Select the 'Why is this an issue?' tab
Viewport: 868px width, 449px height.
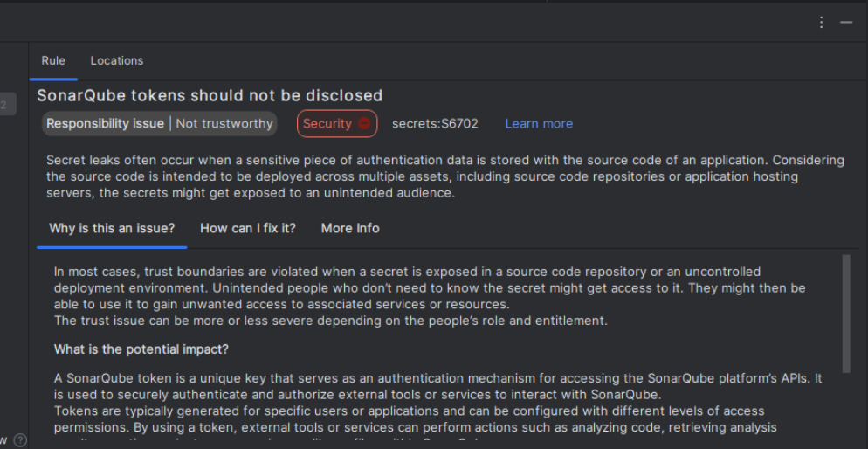(112, 228)
